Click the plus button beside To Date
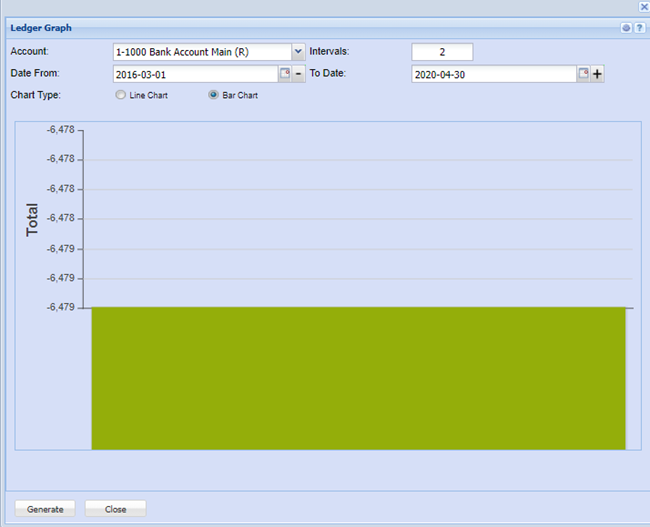The width and height of the screenshot is (650, 527). (597, 74)
